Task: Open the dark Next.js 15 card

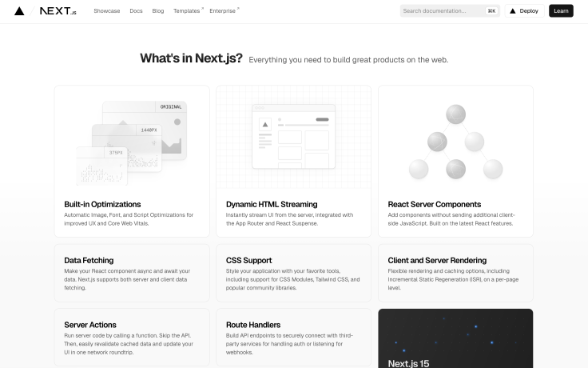Action: point(455,338)
